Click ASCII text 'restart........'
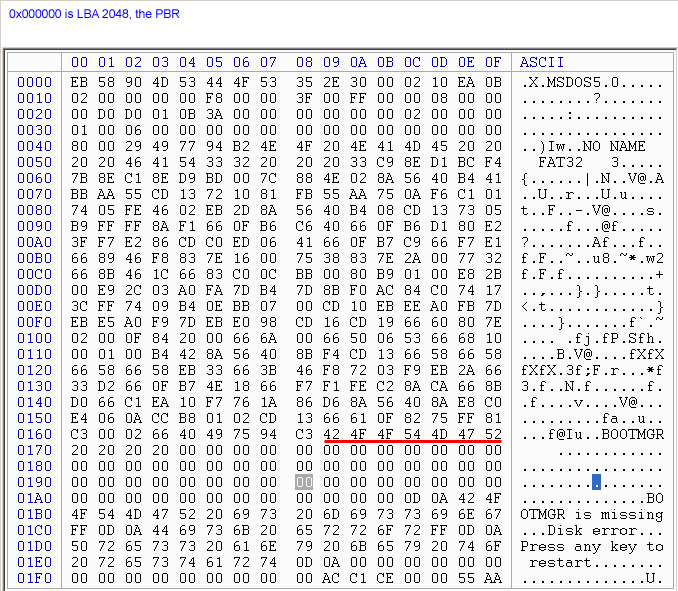This screenshot has height=591, width=678. [x=596, y=562]
